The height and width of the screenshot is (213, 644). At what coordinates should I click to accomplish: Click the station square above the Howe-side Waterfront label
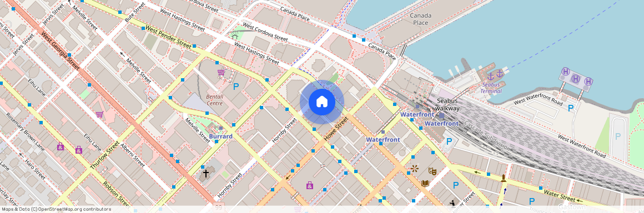[383, 132]
